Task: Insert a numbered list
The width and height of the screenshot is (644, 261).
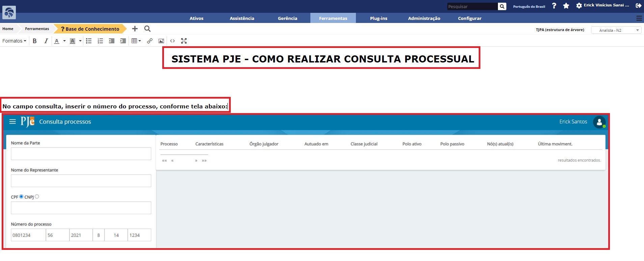Action: 100,41
